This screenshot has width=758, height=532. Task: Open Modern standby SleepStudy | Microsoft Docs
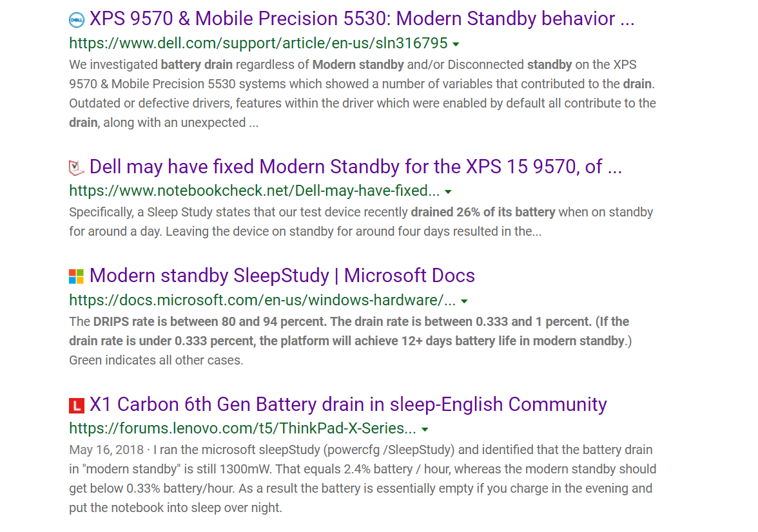click(x=282, y=276)
